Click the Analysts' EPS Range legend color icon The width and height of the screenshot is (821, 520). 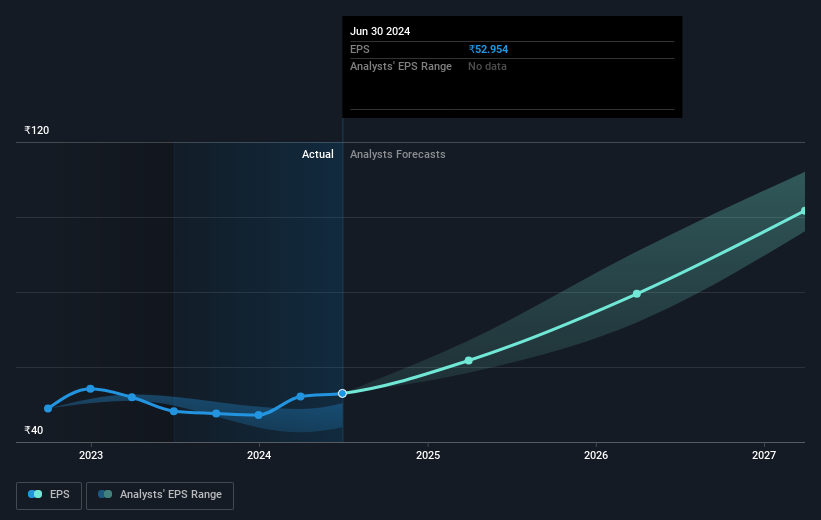[x=105, y=494]
